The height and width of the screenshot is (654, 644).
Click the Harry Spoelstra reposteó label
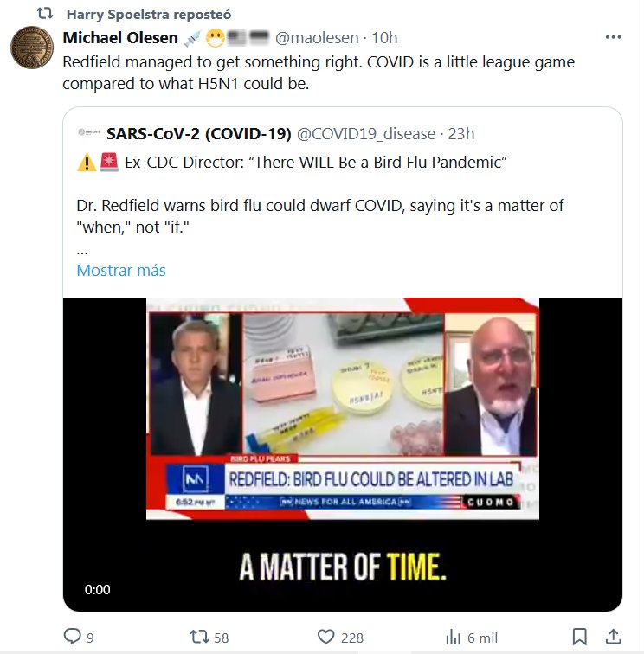click(x=145, y=15)
